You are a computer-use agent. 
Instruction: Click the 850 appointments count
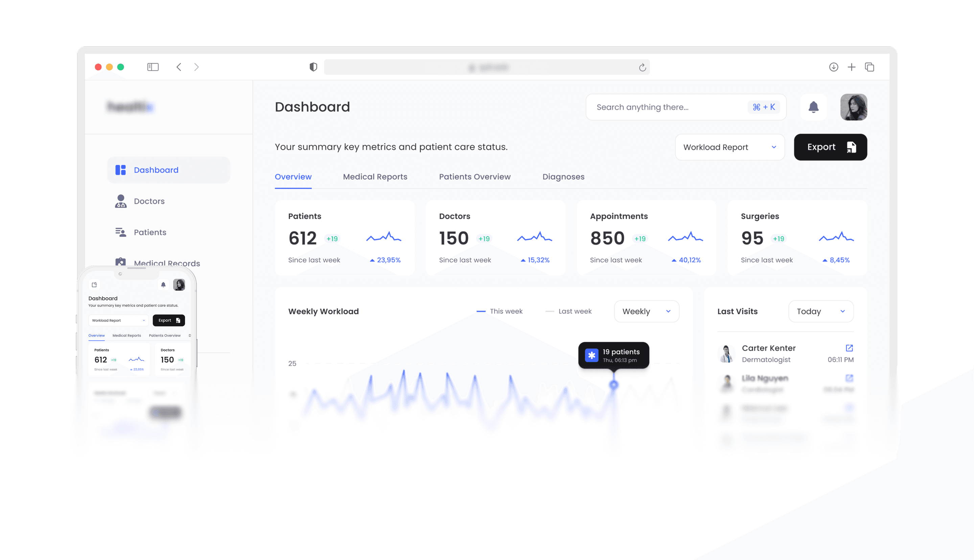[607, 238]
